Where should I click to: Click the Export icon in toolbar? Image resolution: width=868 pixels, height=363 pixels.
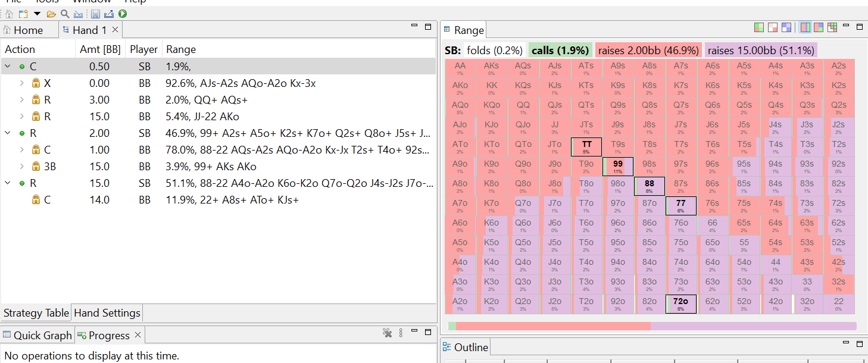(109, 14)
